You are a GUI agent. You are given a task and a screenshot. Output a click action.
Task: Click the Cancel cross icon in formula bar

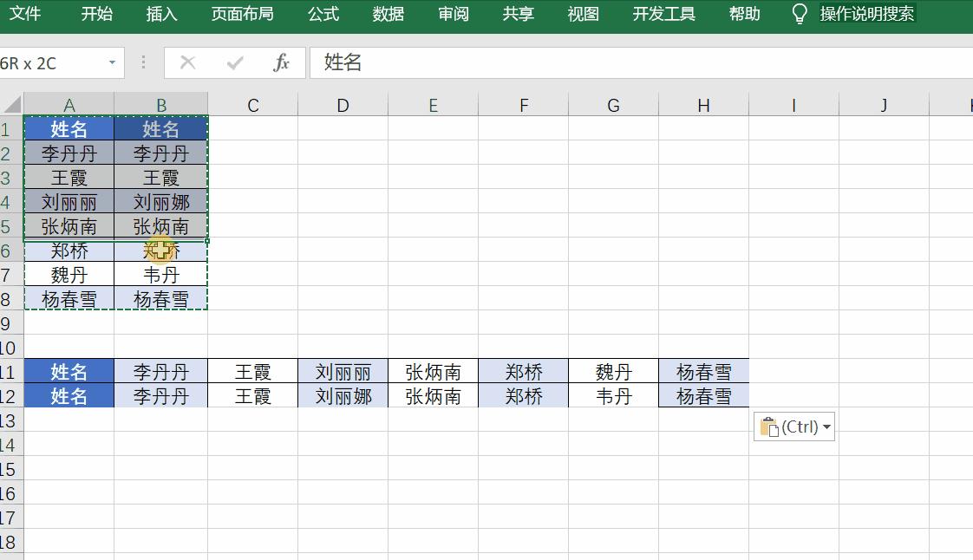[x=187, y=62]
